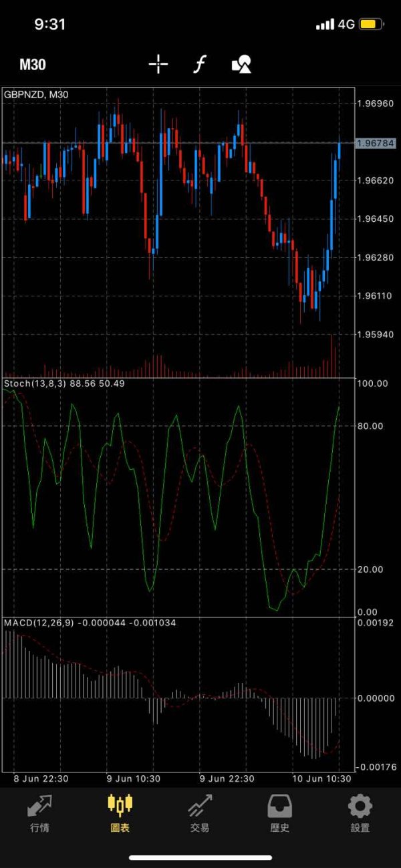The height and width of the screenshot is (868, 401).
Task: Tap the stochastic 100.00 scale value
Action: pos(372,384)
